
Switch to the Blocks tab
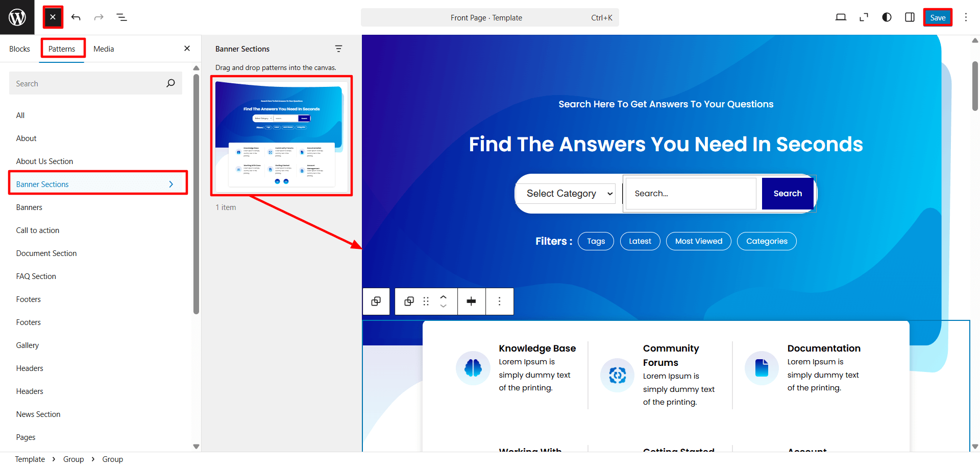pyautogui.click(x=19, y=49)
